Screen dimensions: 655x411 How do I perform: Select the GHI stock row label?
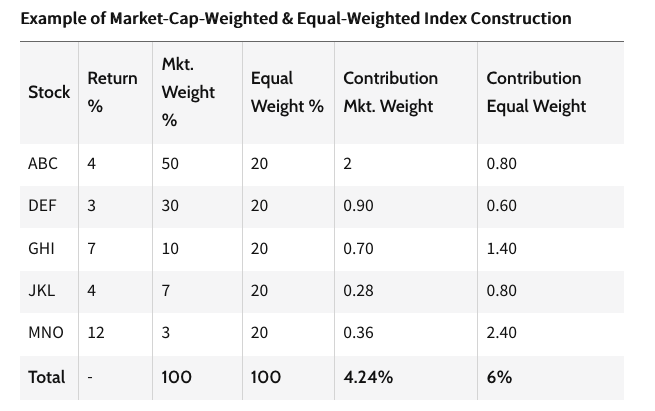(x=41, y=249)
